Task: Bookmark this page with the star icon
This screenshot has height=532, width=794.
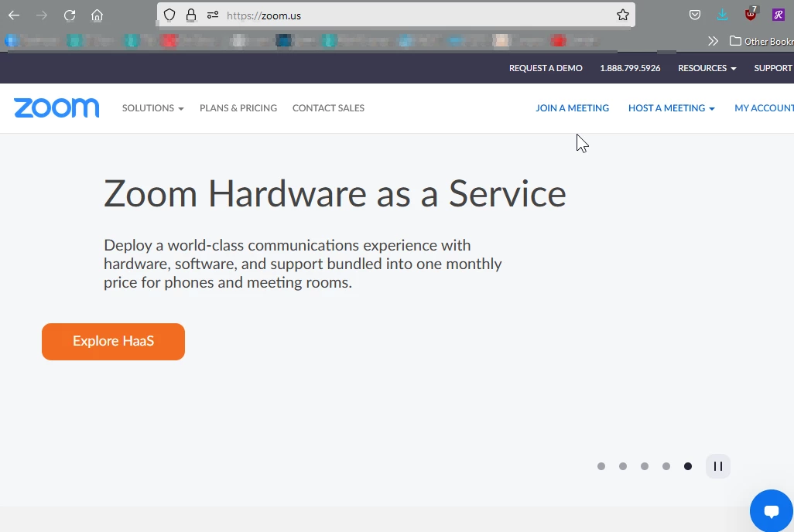Action: pyautogui.click(x=623, y=15)
